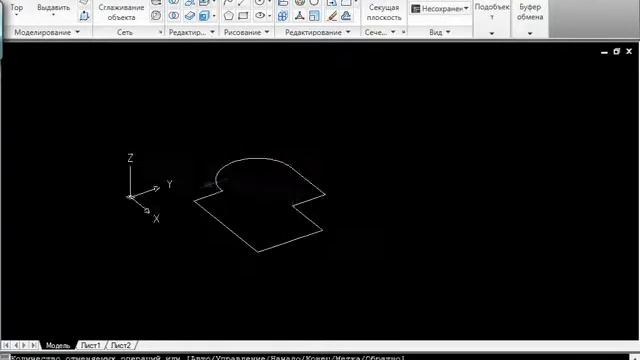Click the layout tabs first-page arrow

pos(6,345)
